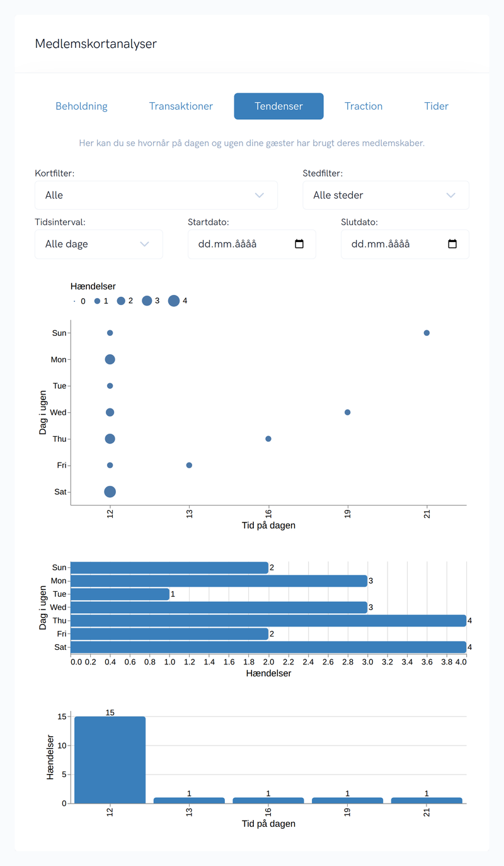This screenshot has height=866, width=504.
Task: Click the Friday bubble at hour 13
Action: point(189,465)
